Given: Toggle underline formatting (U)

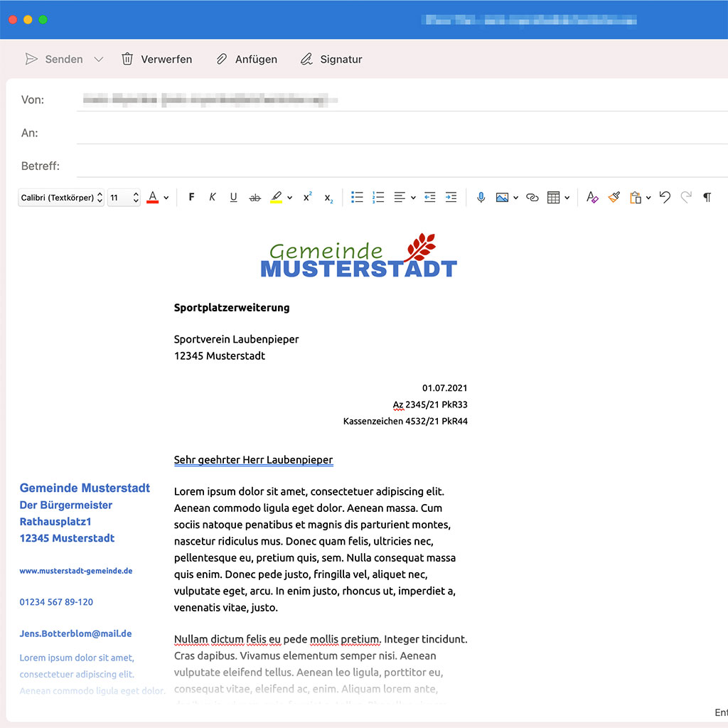Looking at the screenshot, I should 233,198.
